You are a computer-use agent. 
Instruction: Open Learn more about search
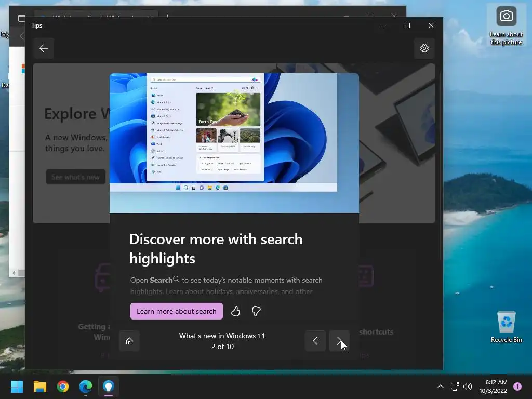pyautogui.click(x=177, y=311)
